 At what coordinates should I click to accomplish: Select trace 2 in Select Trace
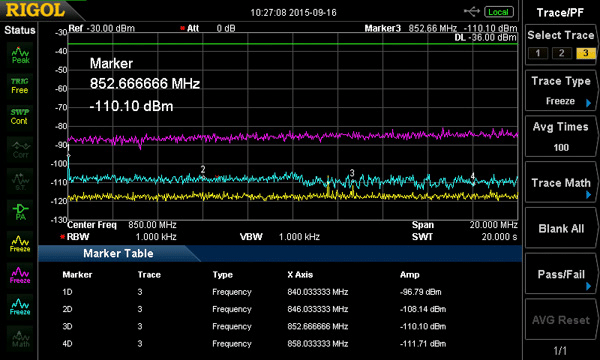pos(561,53)
